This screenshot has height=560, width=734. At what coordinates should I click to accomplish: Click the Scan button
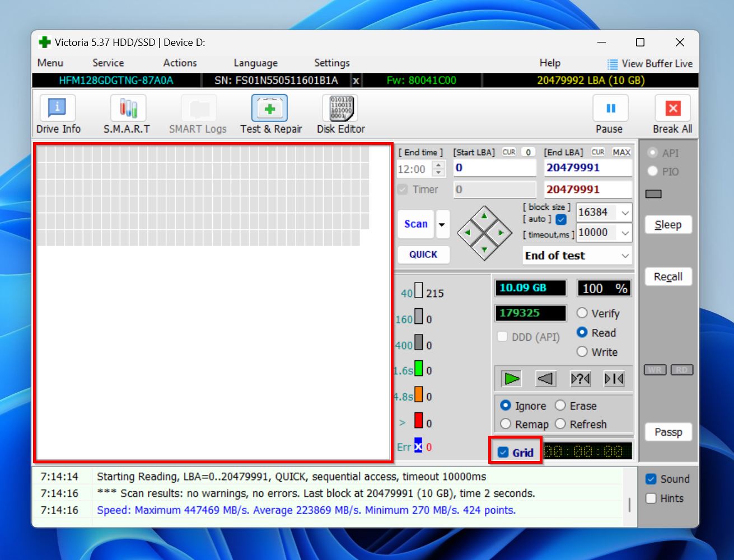[x=415, y=224]
